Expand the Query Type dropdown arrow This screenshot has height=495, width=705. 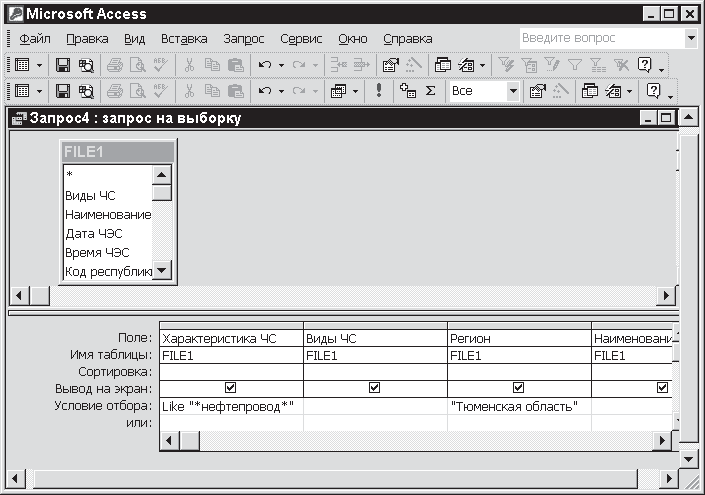356,91
